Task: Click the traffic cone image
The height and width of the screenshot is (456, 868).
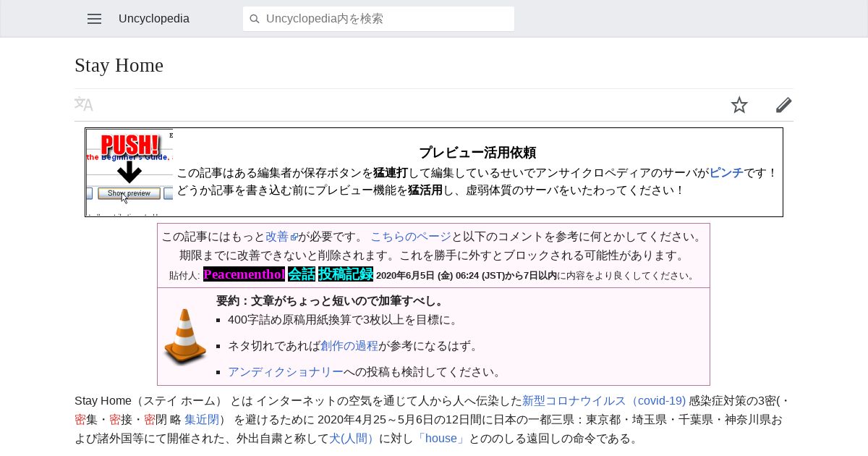Action: pyautogui.click(x=185, y=337)
